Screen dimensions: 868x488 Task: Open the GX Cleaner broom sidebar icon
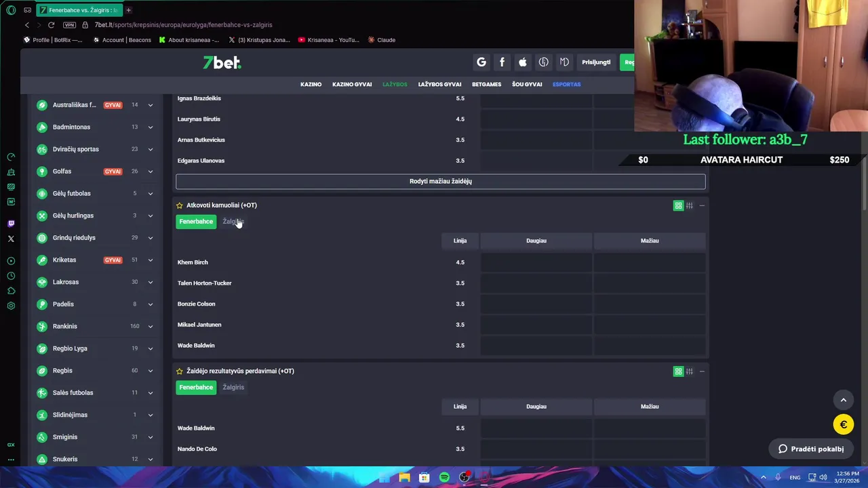(11, 172)
